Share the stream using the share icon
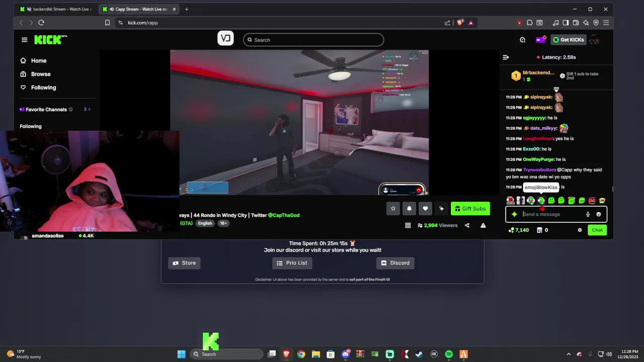Screen dimensions: 644x362 [x=467, y=225]
